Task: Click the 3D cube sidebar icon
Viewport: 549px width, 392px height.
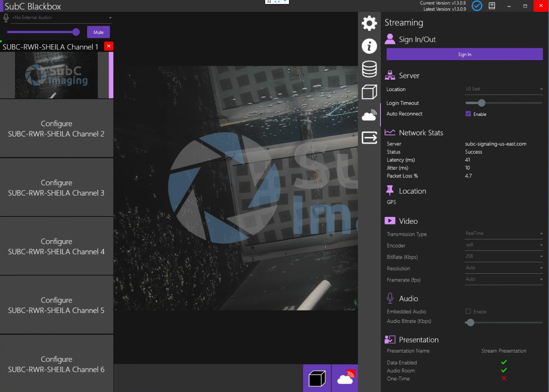Action: pos(369,92)
